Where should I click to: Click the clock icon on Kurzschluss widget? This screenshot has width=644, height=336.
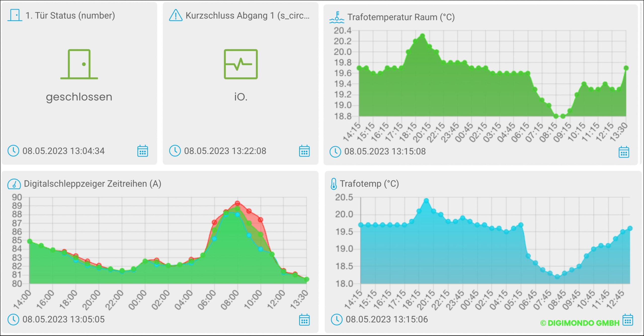pyautogui.click(x=175, y=151)
